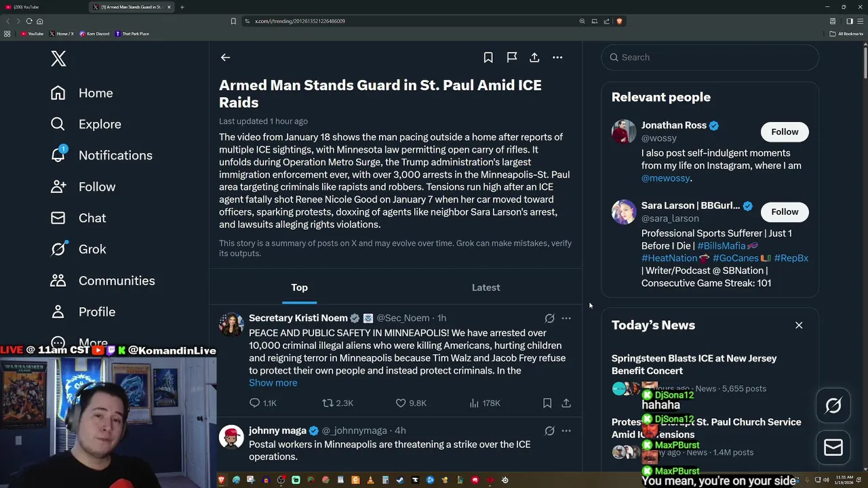Open the three-dot menu in story header

coord(557,58)
